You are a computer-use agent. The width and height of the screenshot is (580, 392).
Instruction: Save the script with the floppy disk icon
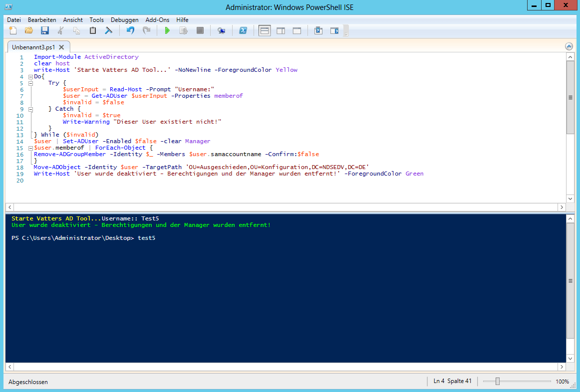(45, 31)
